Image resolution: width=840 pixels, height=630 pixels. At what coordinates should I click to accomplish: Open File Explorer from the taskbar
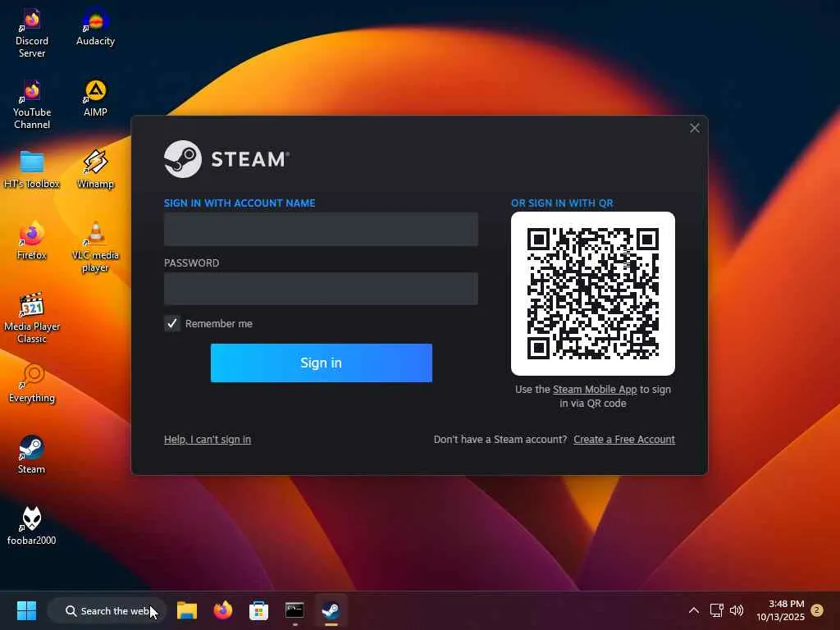pyautogui.click(x=187, y=610)
